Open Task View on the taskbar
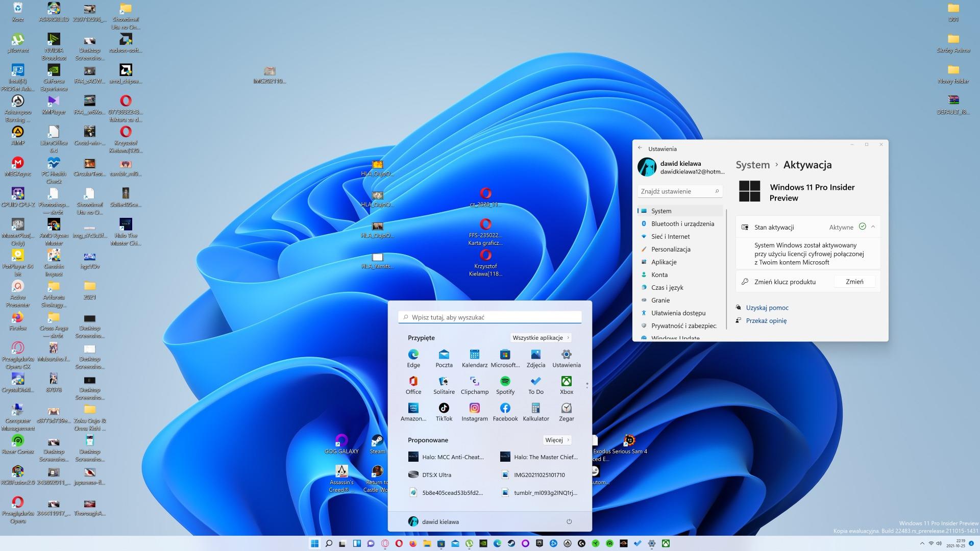 tap(342, 543)
